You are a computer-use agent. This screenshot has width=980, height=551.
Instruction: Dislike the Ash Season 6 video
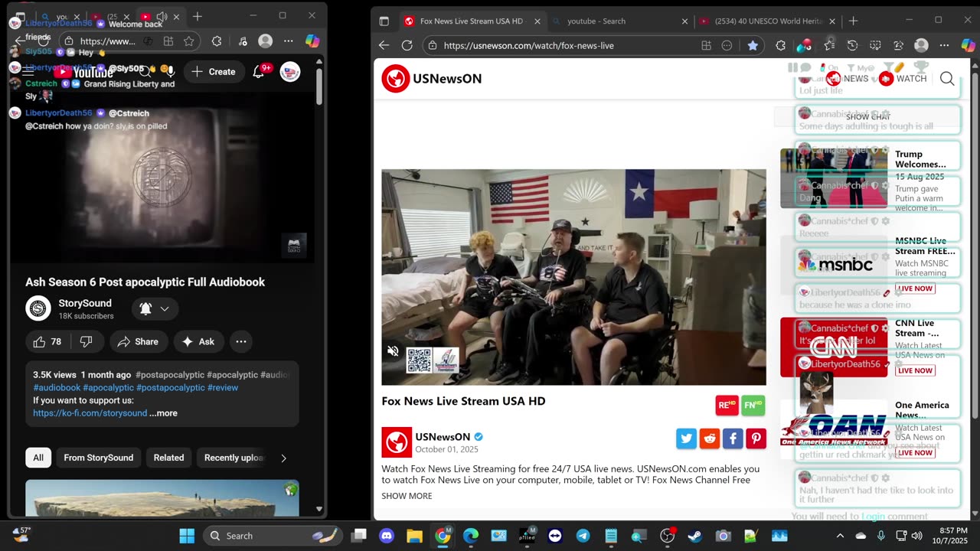[x=87, y=342]
